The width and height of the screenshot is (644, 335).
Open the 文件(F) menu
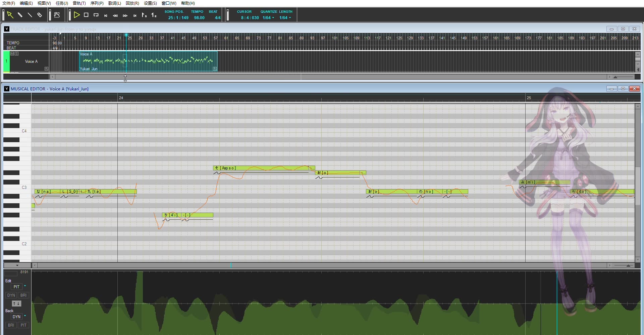[x=9, y=3]
